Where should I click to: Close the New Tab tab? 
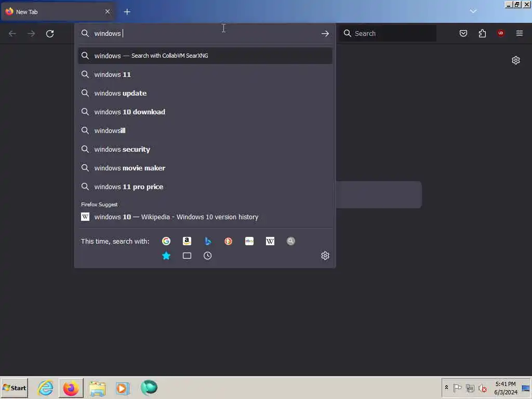[108, 12]
